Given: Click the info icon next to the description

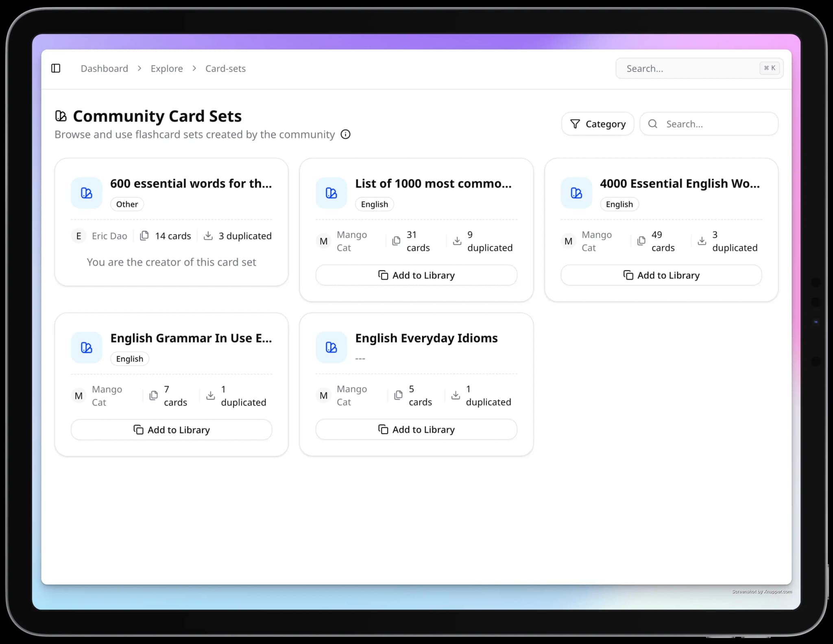Looking at the screenshot, I should (x=345, y=134).
